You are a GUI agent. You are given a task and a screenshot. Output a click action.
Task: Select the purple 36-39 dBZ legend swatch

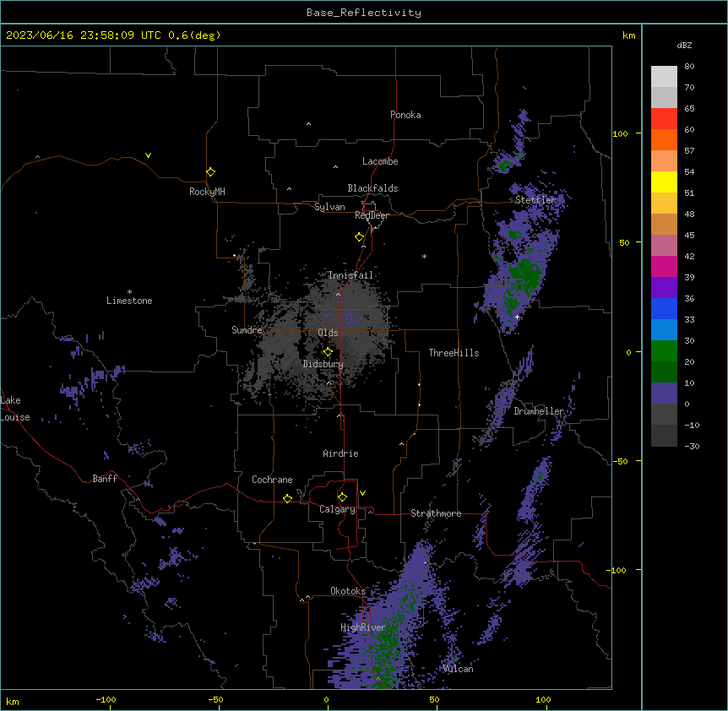coord(664,288)
